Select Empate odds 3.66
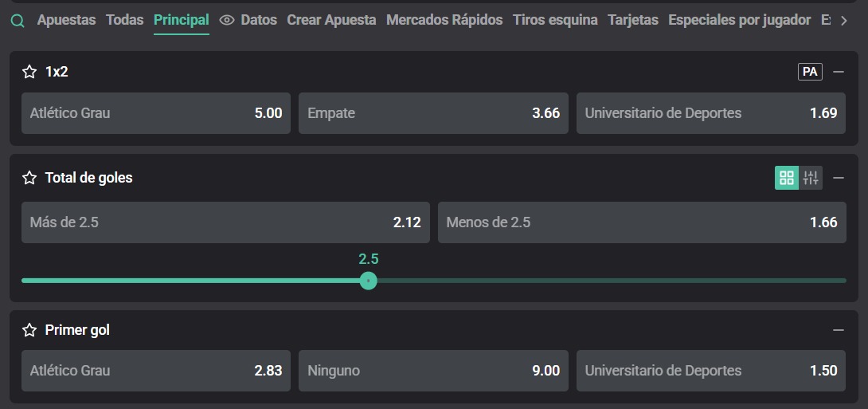 tap(433, 113)
